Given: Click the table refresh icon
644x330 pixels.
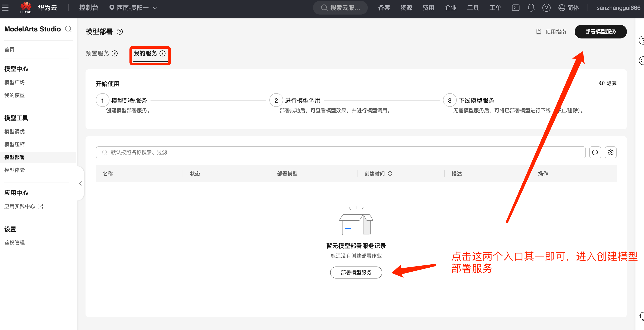Looking at the screenshot, I should click(595, 152).
